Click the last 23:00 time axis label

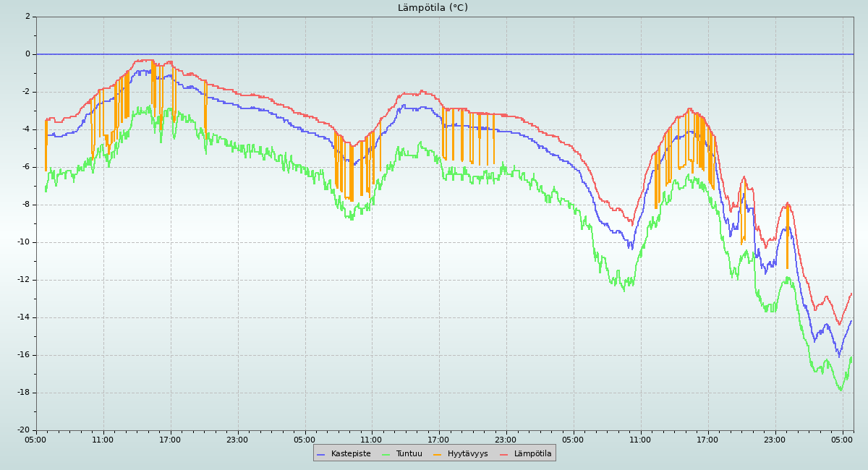(x=775, y=440)
